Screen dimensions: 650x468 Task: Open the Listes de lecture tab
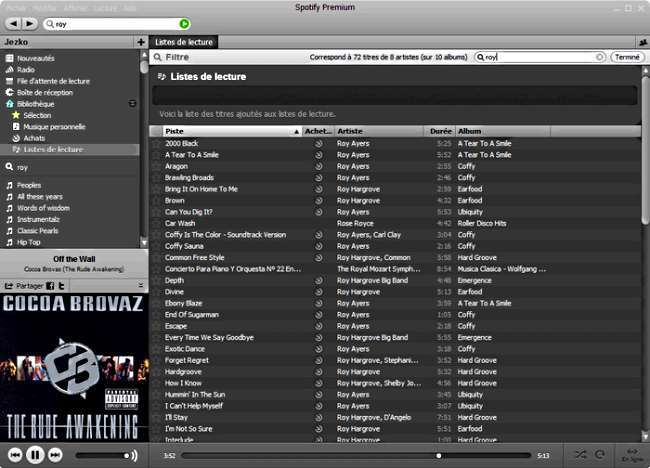pos(184,42)
